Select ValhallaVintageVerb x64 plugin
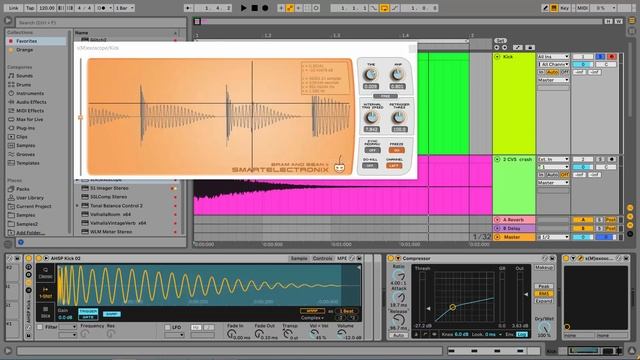The image size is (640, 360). (118, 223)
